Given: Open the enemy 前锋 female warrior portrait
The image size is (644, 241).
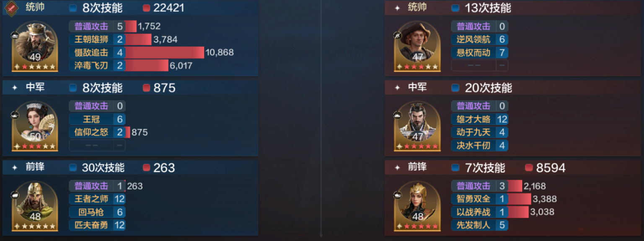Looking at the screenshot, I should point(418,206).
